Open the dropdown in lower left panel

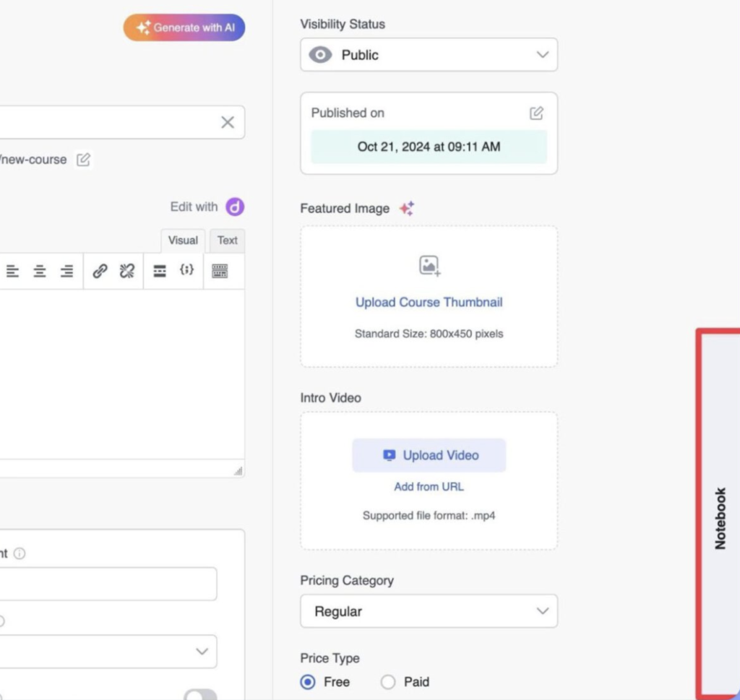point(108,652)
